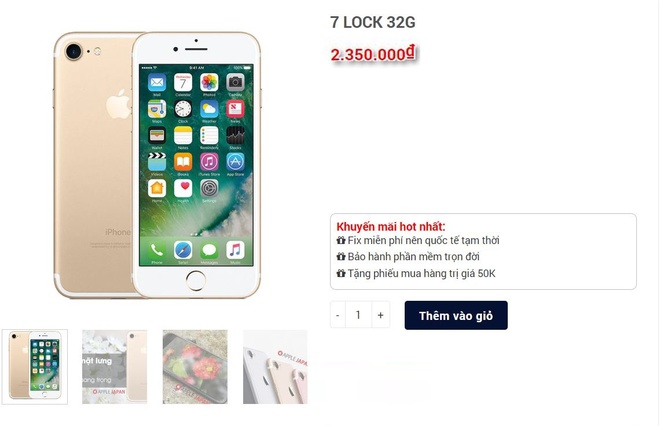Show the third thumbnail with flower screen
Screen dimensions: 660x426
click(x=195, y=367)
